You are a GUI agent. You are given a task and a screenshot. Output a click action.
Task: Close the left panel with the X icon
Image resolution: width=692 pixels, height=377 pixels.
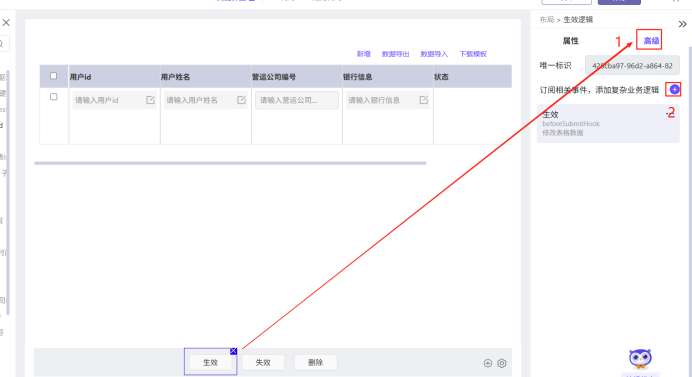[6, 23]
